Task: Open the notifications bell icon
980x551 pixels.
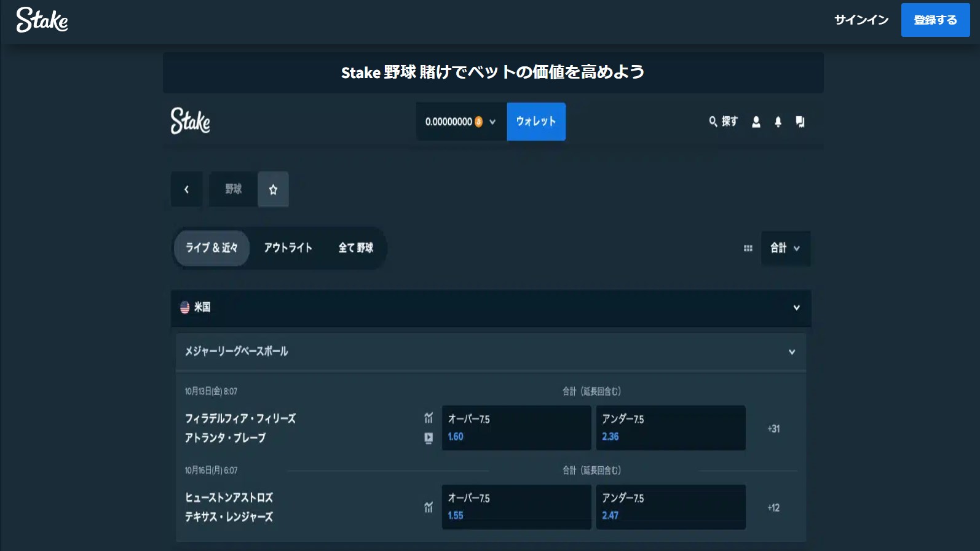Action: coord(778,122)
